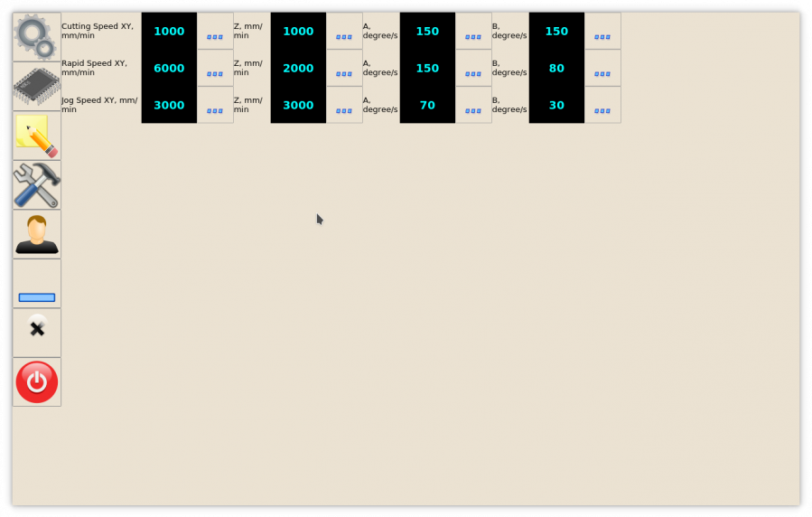Image resolution: width=812 pixels, height=517 pixels.
Task: Edit Jog Speed Z value via dots button
Action: coord(344,105)
